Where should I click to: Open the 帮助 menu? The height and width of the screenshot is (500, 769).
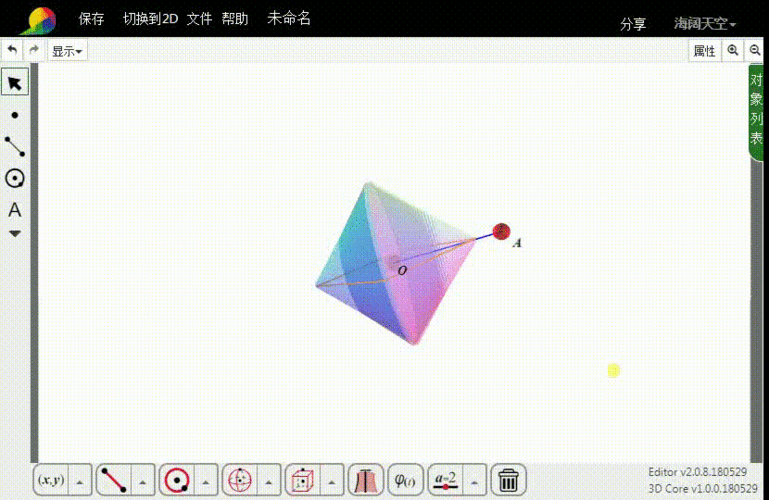coord(235,18)
